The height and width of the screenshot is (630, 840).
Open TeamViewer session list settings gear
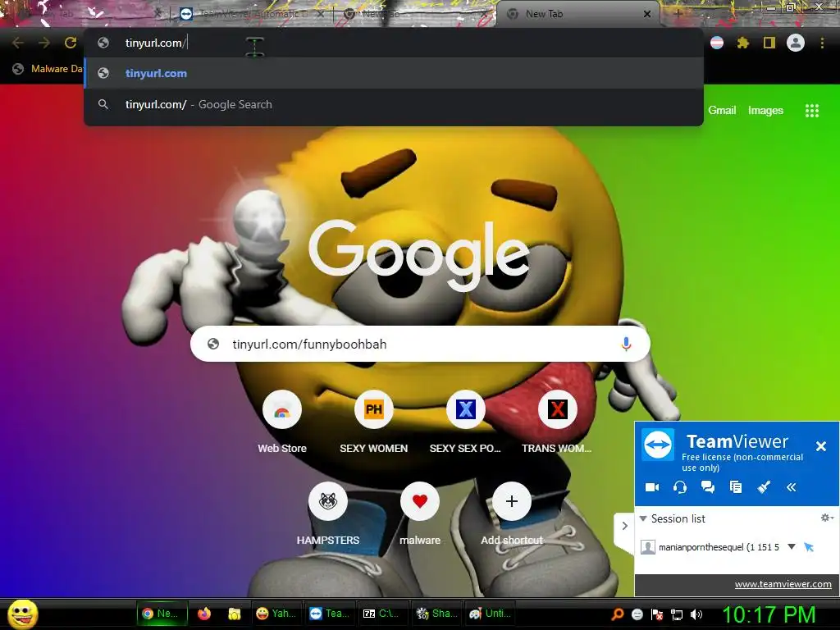(x=827, y=518)
